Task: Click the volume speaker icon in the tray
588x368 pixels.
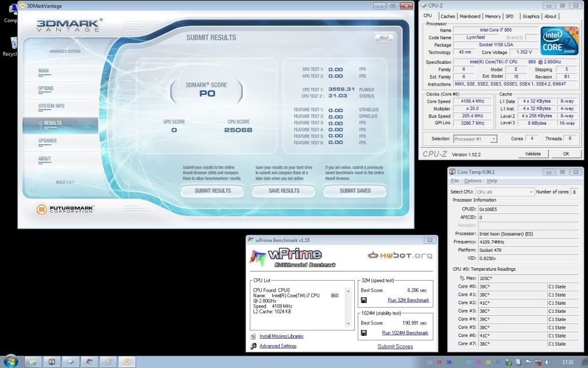Action: point(548,362)
